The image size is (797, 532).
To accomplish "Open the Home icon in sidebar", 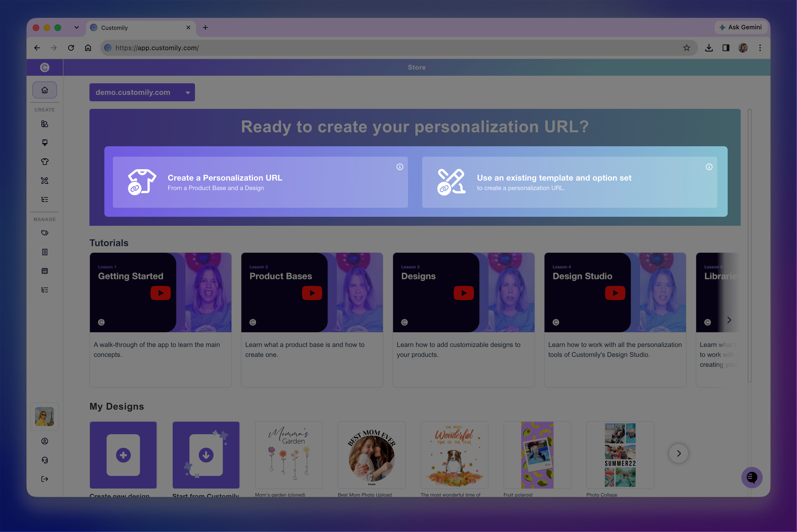I will coord(44,90).
